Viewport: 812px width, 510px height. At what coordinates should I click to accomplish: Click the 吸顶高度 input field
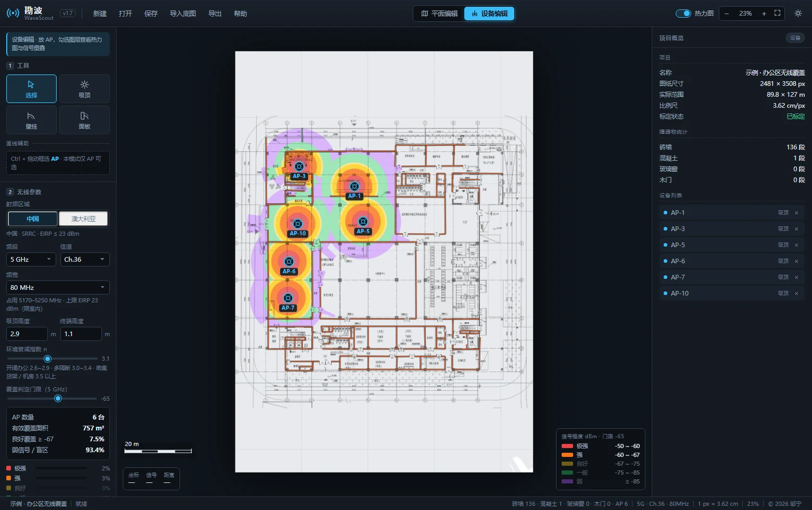tap(27, 334)
